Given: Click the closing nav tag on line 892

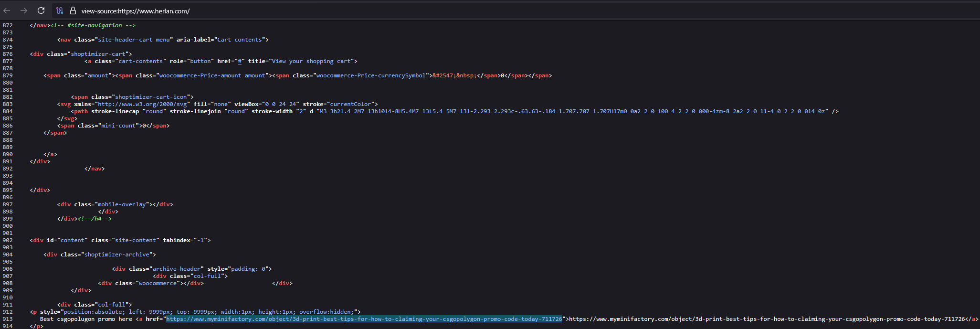Looking at the screenshot, I should pyautogui.click(x=95, y=169).
